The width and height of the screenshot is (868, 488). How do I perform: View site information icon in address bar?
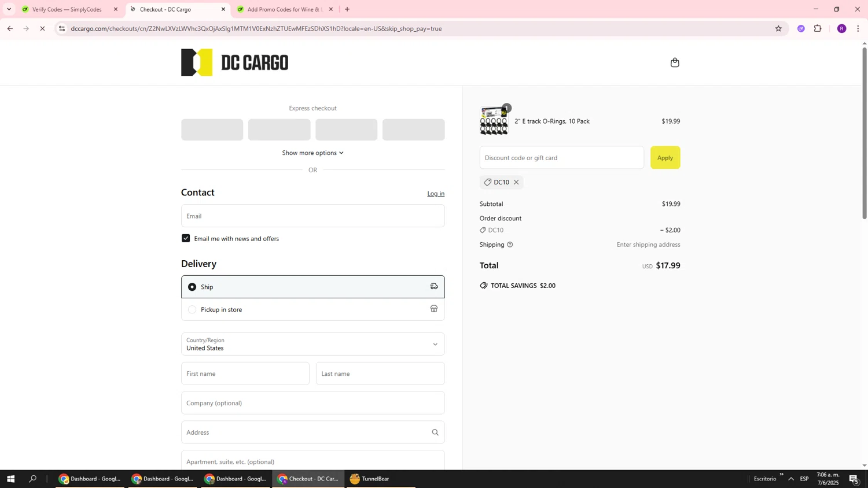(x=62, y=28)
